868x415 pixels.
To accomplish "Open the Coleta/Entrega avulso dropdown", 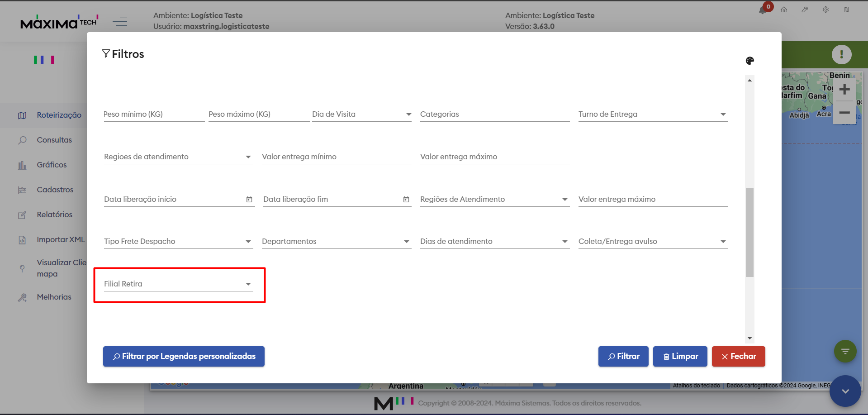I will click(x=653, y=242).
